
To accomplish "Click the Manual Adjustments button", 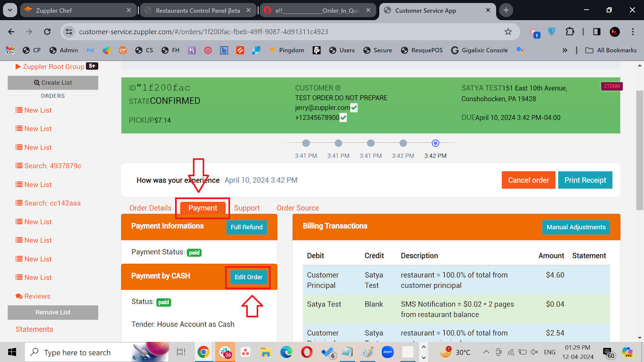I will click(576, 227).
